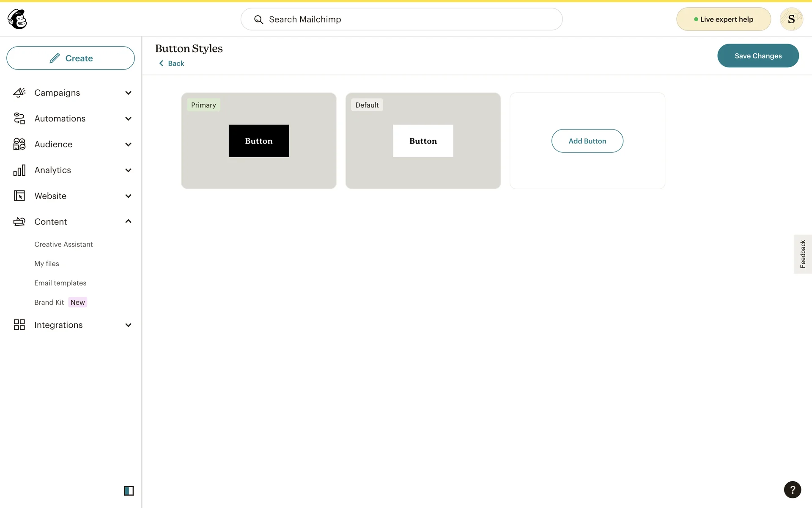
Task: Click the Mailchimp Freddie logo
Action: pos(17,19)
